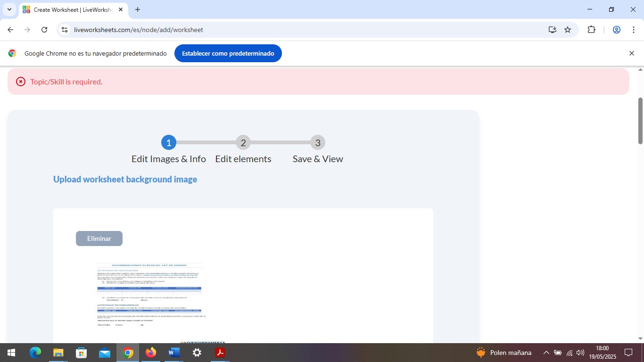This screenshot has height=362, width=644.
Task: Click the Eliminar button to remove image
Action: (99, 239)
